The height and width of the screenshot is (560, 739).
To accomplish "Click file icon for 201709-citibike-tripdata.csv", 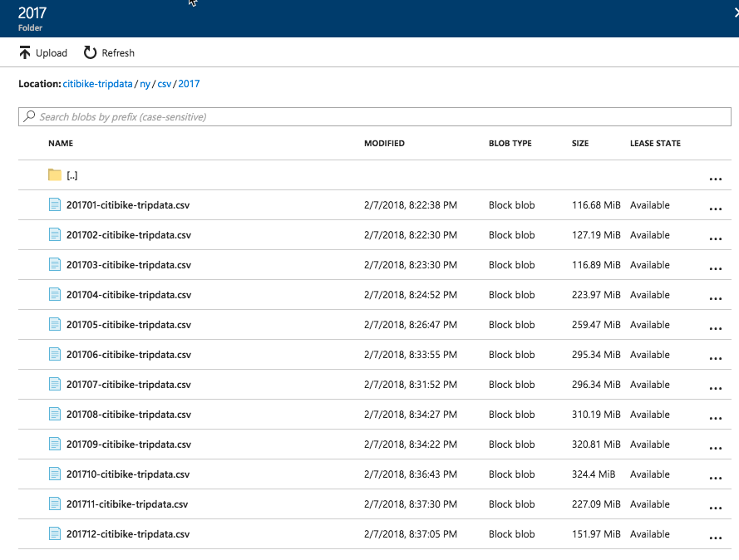I will (55, 444).
